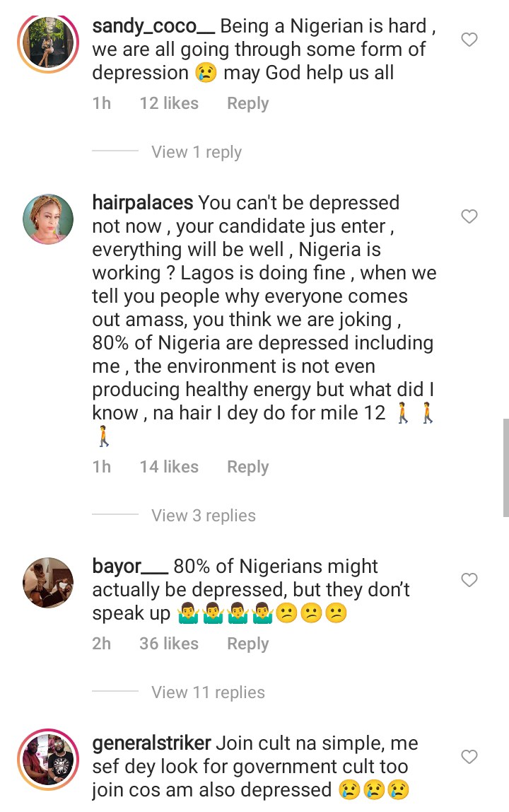Tap bayor___'s avatar
Screen dimensions: 509x812
tap(49, 583)
